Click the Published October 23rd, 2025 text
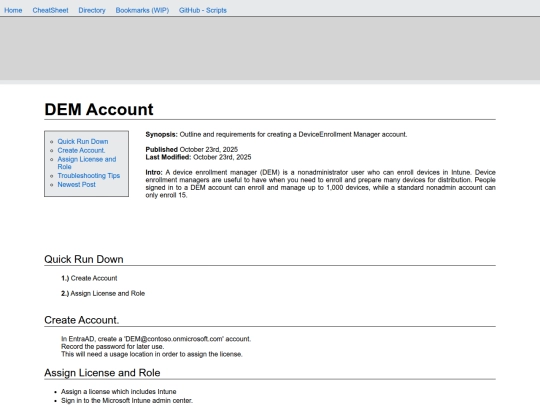The image size is (540, 405). click(191, 149)
